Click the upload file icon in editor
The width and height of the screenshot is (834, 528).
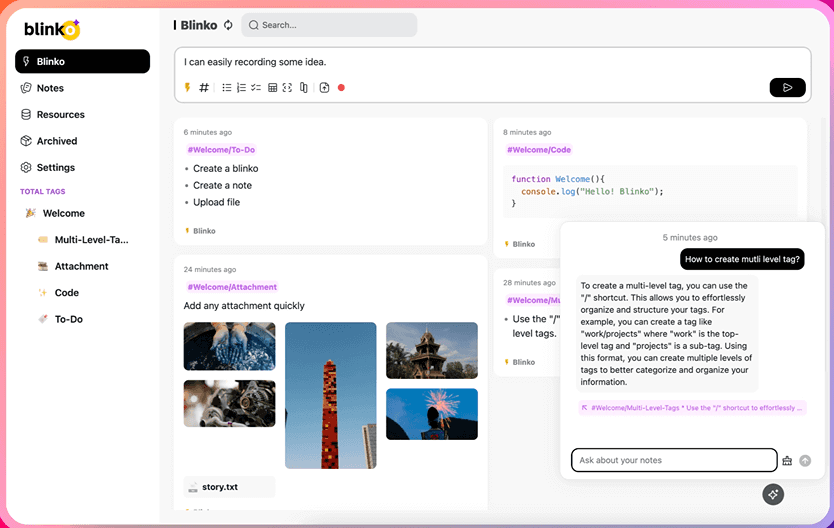(x=324, y=88)
